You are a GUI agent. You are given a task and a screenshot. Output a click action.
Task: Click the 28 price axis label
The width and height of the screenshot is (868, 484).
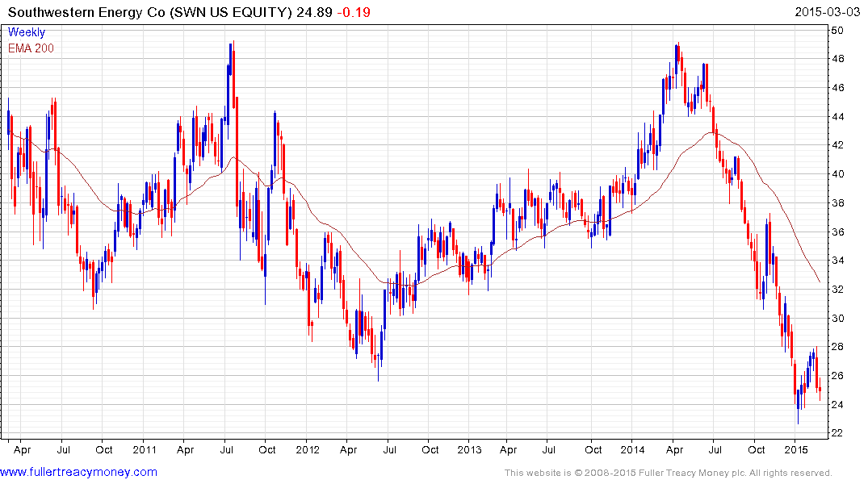pyautogui.click(x=837, y=346)
